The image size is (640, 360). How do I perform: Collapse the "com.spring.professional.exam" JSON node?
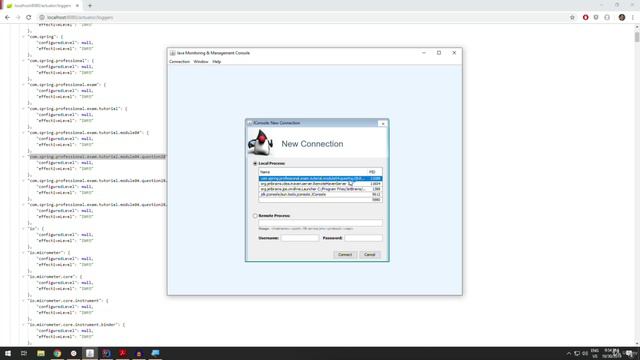point(23,85)
